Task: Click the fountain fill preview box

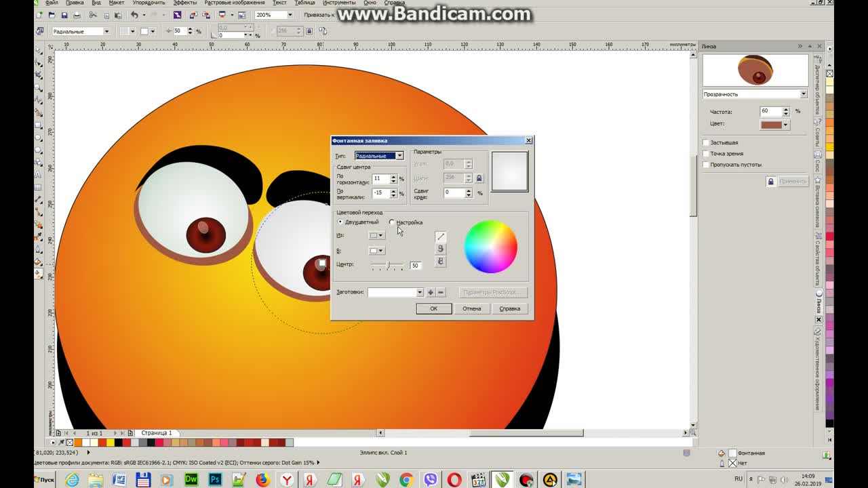Action: point(509,171)
